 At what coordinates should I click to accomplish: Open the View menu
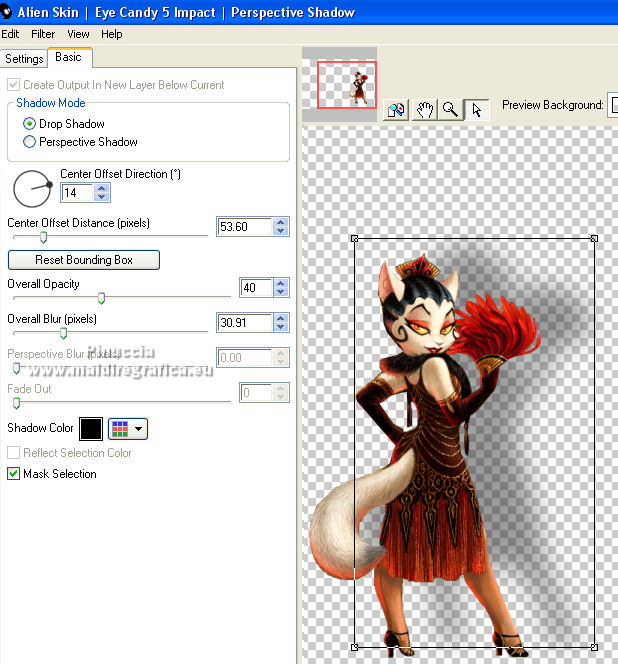click(78, 34)
